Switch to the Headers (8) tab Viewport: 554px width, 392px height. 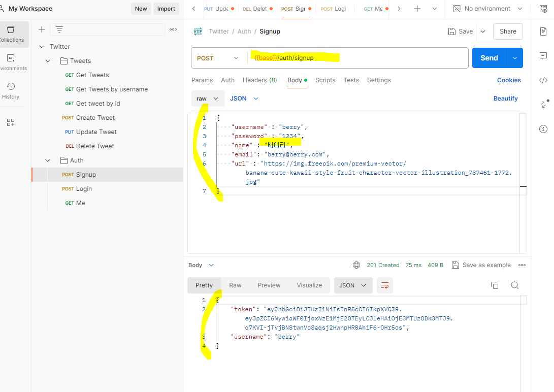click(x=259, y=80)
